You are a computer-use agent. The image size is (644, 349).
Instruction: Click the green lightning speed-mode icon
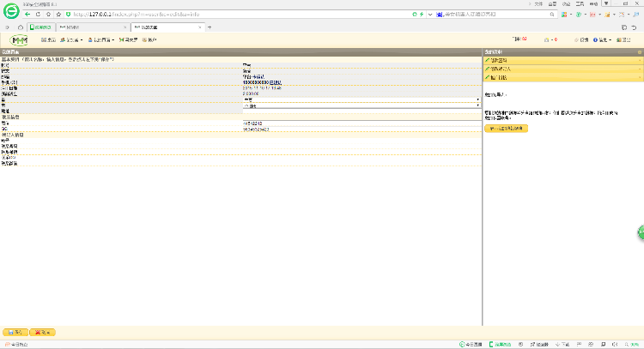tap(422, 14)
